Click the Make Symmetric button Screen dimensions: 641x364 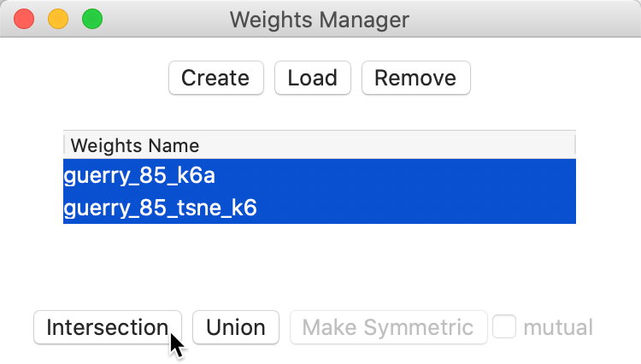388,327
